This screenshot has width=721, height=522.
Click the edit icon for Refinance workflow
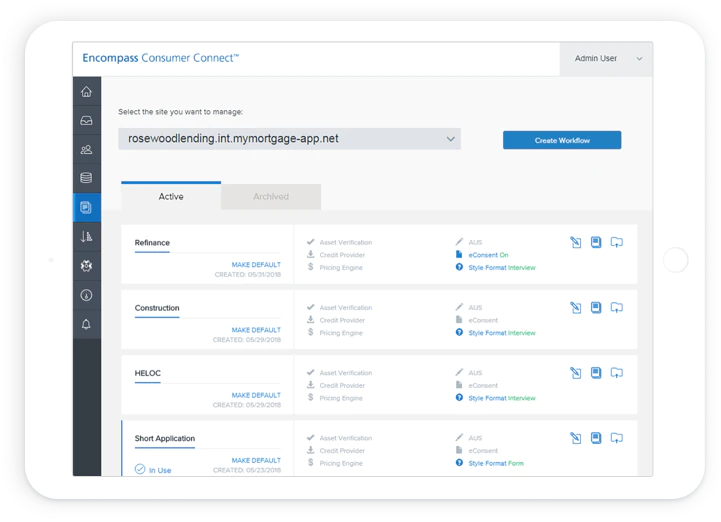click(x=575, y=242)
